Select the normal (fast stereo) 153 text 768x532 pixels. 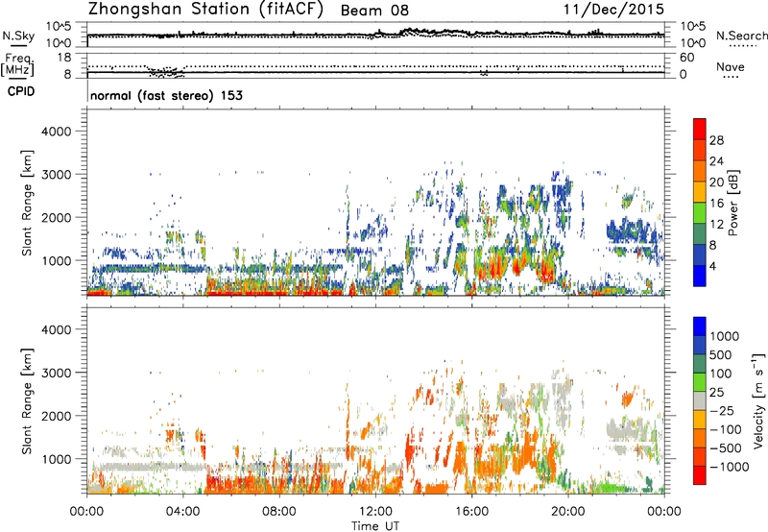tap(166, 95)
